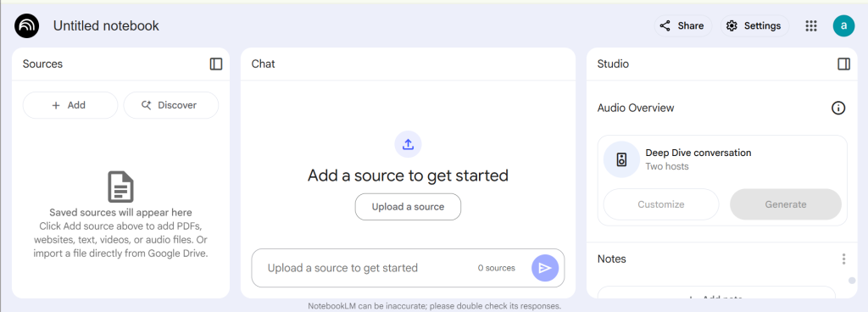
Task: Add a new source
Action: [x=70, y=105]
